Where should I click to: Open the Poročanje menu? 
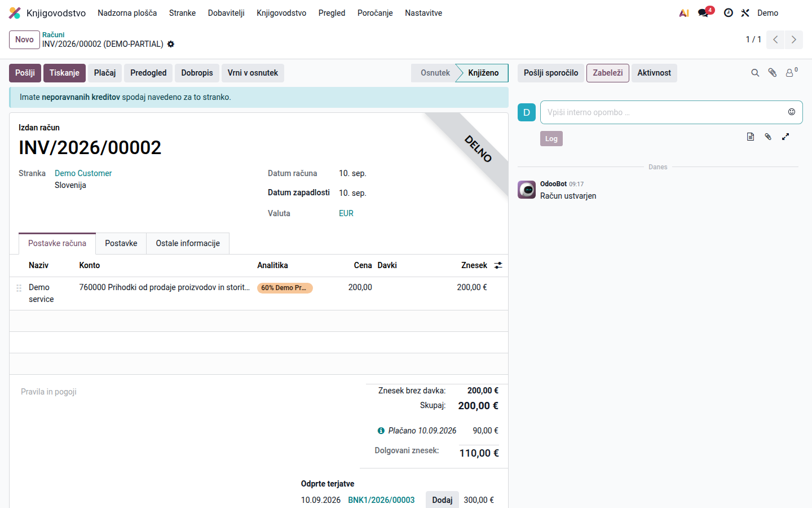pos(375,13)
